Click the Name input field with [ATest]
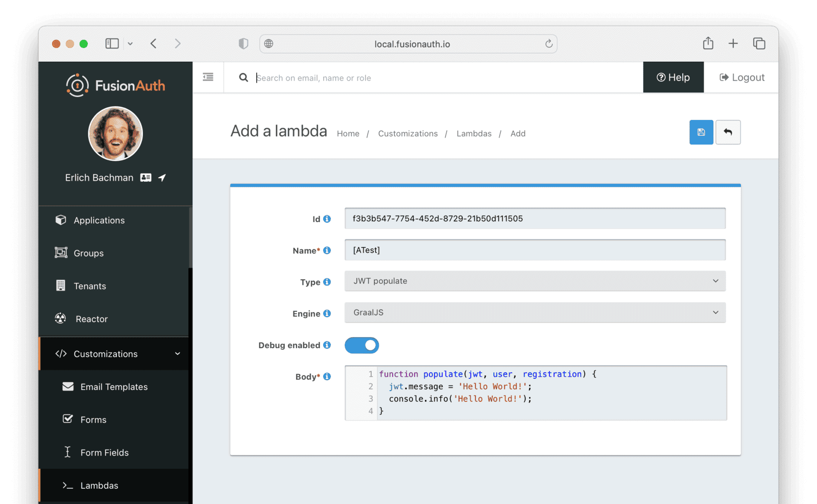Image resolution: width=817 pixels, height=504 pixels. 535,250
